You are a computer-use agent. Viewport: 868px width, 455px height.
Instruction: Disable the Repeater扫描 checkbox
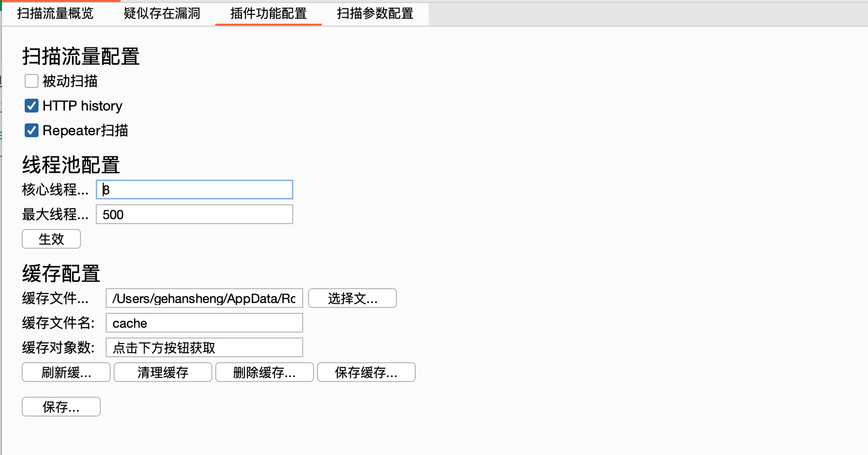32,130
